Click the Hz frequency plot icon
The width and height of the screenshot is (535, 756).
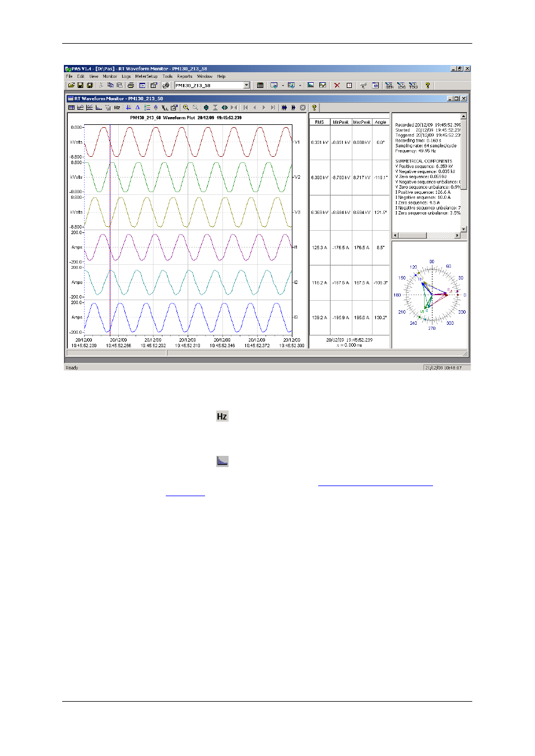click(117, 108)
